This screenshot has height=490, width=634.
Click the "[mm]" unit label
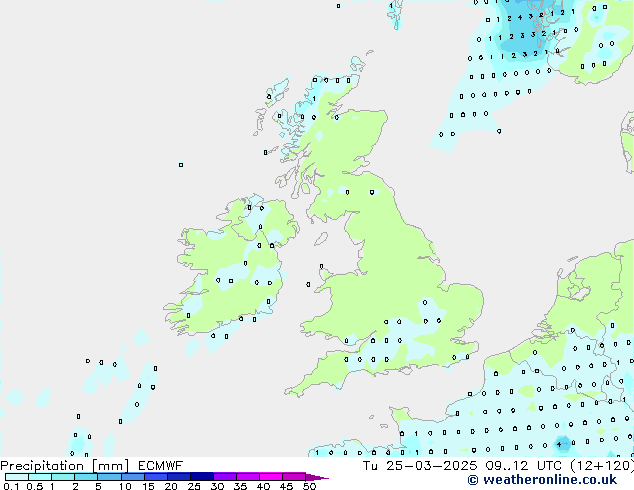click(x=110, y=466)
